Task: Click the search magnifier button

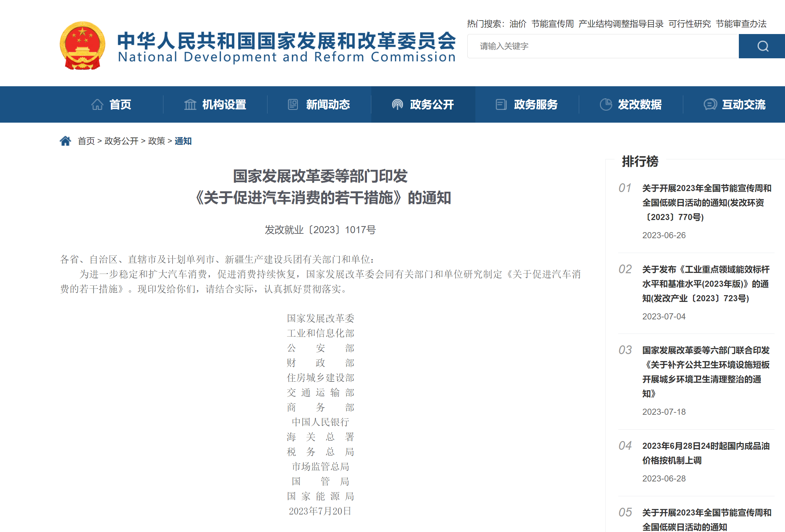Action: [x=762, y=46]
